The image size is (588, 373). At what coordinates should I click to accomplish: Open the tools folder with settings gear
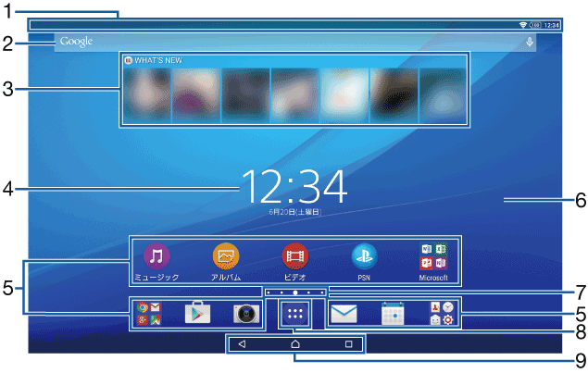tap(442, 314)
